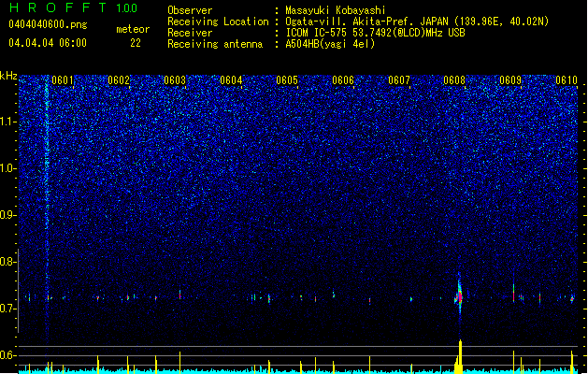Click the 0.6 kHz axis label
Image resolution: width=588 pixels, height=374 pixels.
7,355
